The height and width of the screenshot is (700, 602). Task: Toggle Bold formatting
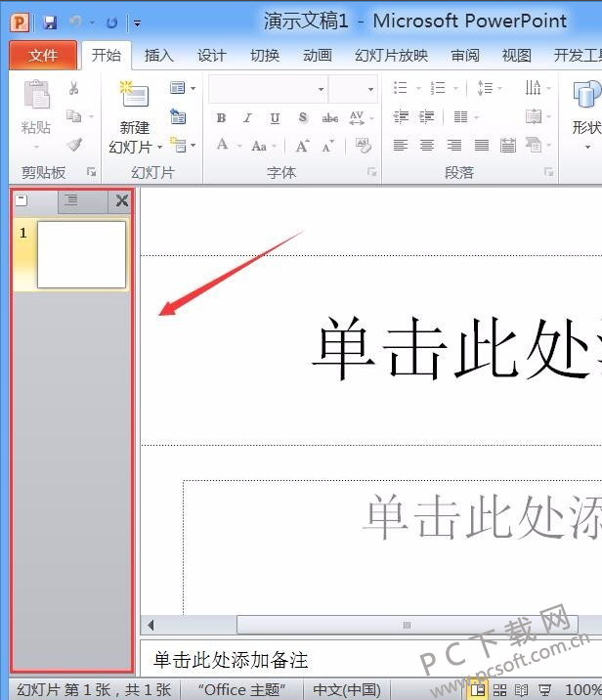(x=221, y=118)
